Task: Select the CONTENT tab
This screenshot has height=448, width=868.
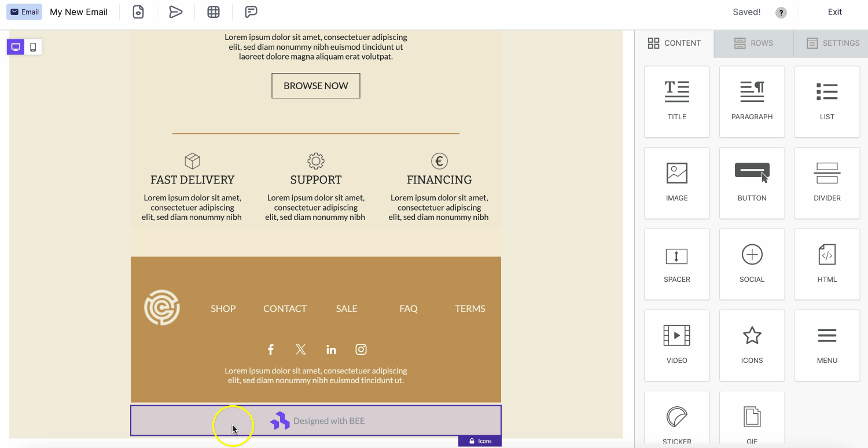Action: tap(674, 43)
